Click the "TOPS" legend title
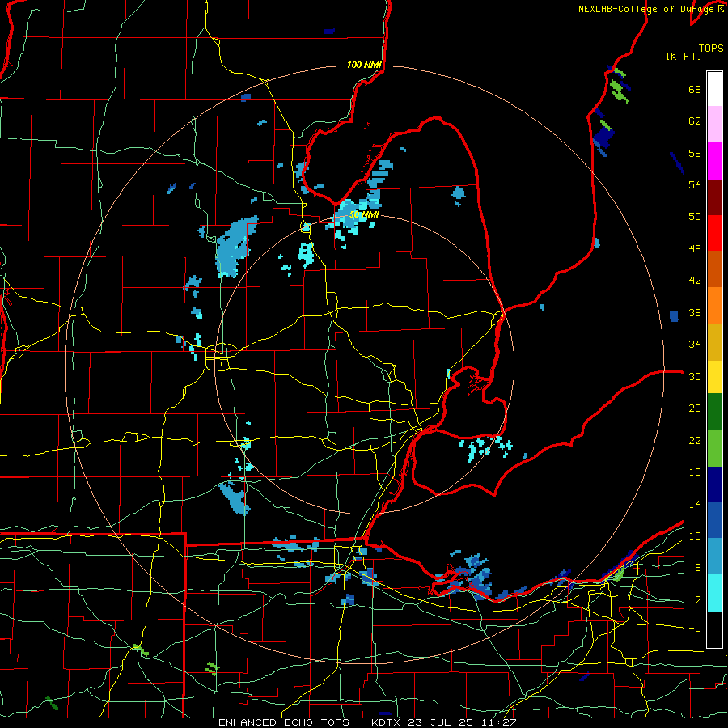 (x=711, y=49)
